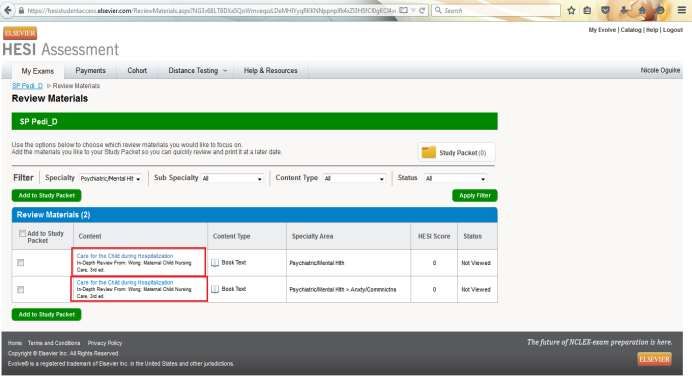Click the HESI Score column header

click(x=434, y=236)
